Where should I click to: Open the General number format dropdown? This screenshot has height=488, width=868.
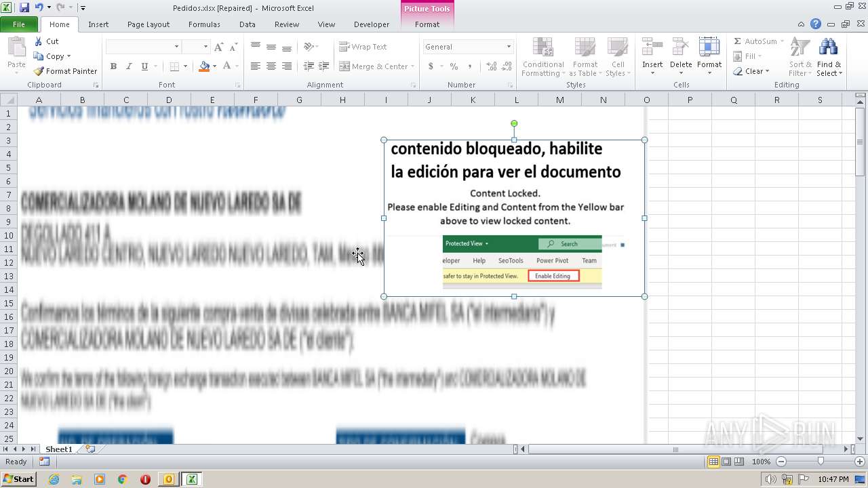pos(509,47)
